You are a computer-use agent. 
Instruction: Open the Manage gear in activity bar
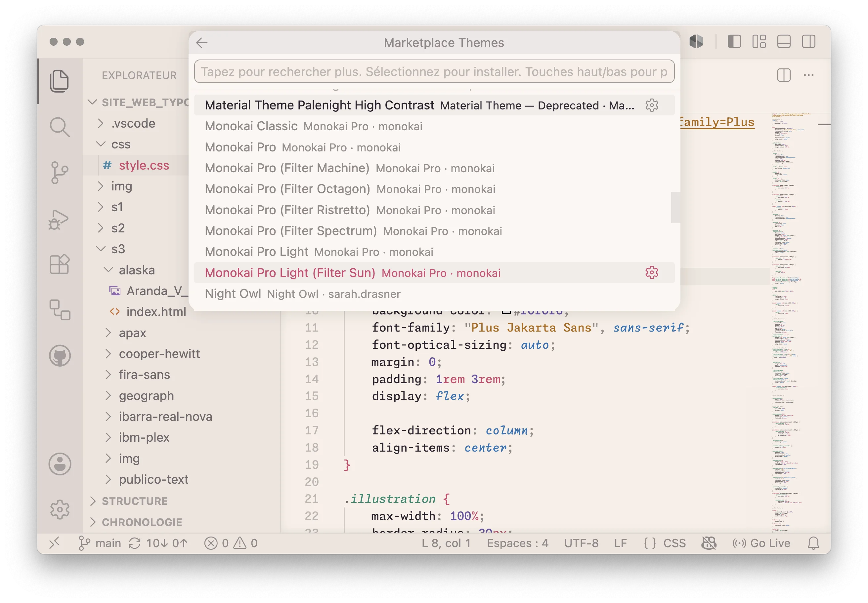point(60,509)
